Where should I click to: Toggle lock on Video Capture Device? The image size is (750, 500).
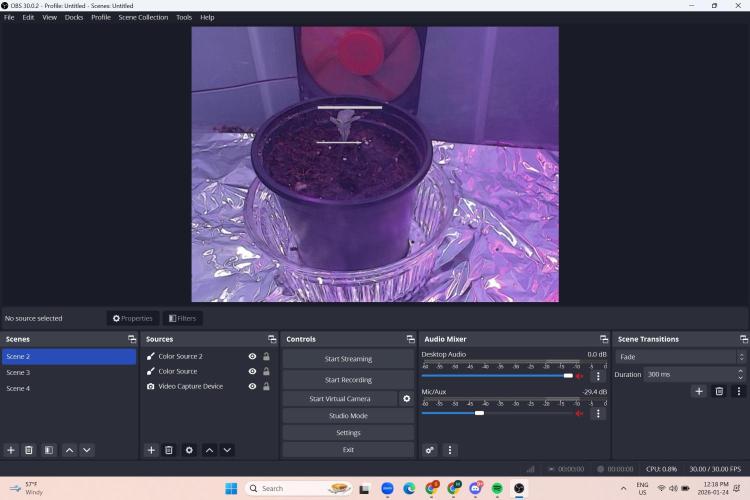266,386
